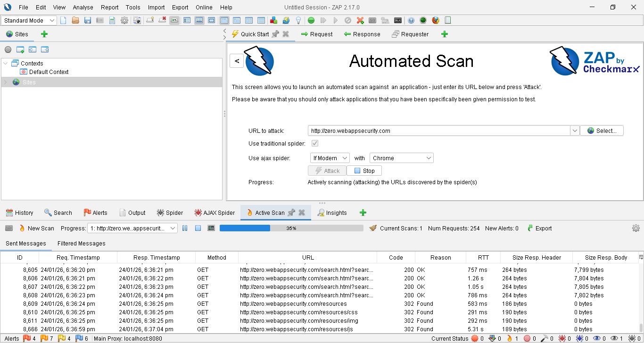Screen dimensions: 644x343
Task: Click the Options gear icon in toolbar
Action: pos(124,20)
